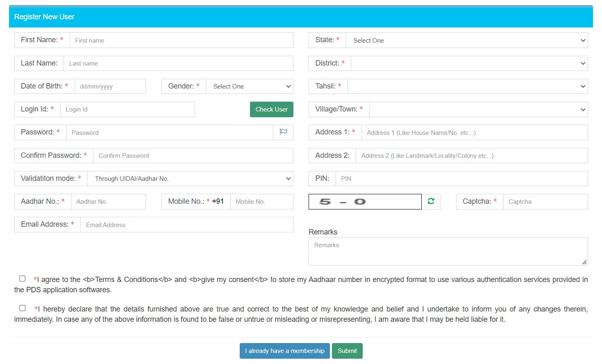Image resolution: width=602 pixels, height=364 pixels.
Task: Open the Gender selection dropdown
Action: click(249, 86)
